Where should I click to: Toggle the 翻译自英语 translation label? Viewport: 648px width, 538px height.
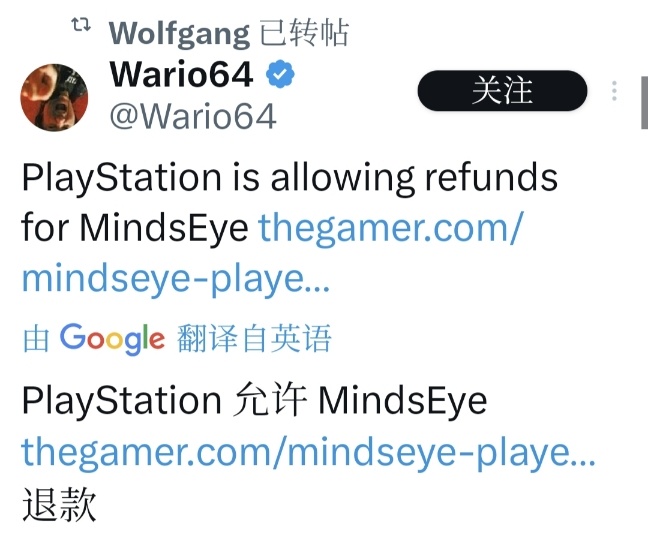click(254, 338)
